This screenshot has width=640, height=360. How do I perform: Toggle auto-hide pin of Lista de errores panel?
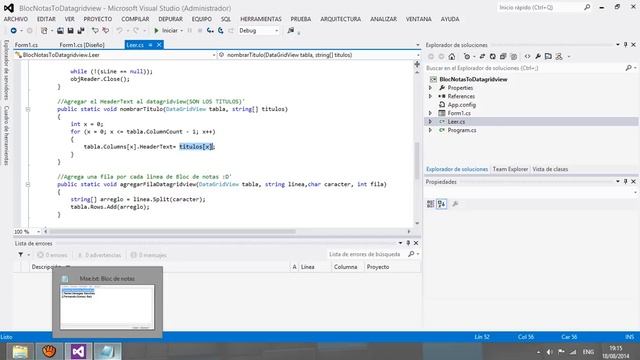(x=408, y=243)
